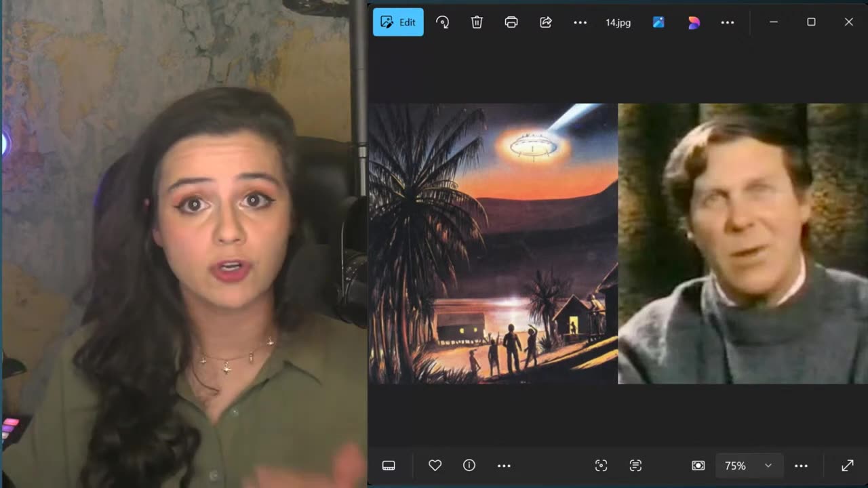Select the UFO painting in the displayed image

pyautogui.click(x=493, y=244)
